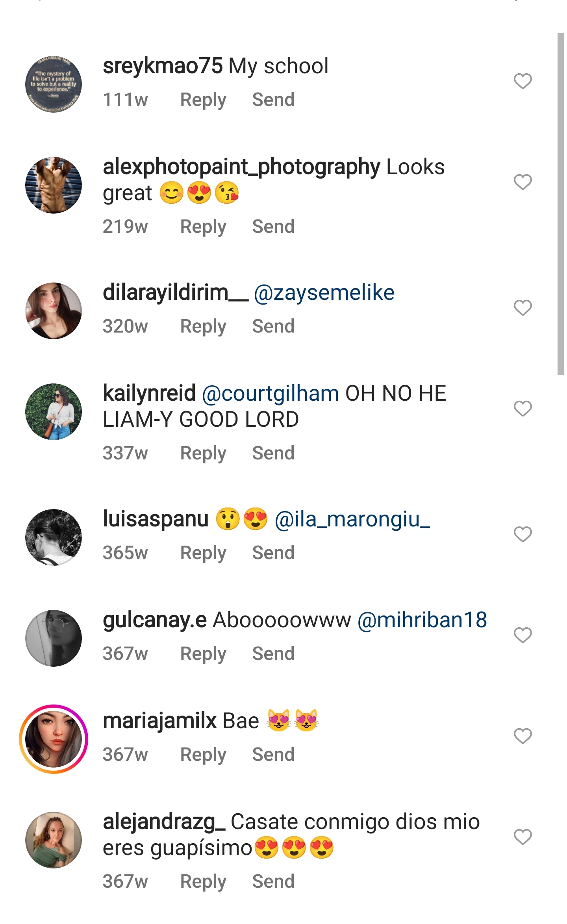Send alexphotopaint_photography's comment

[273, 227]
